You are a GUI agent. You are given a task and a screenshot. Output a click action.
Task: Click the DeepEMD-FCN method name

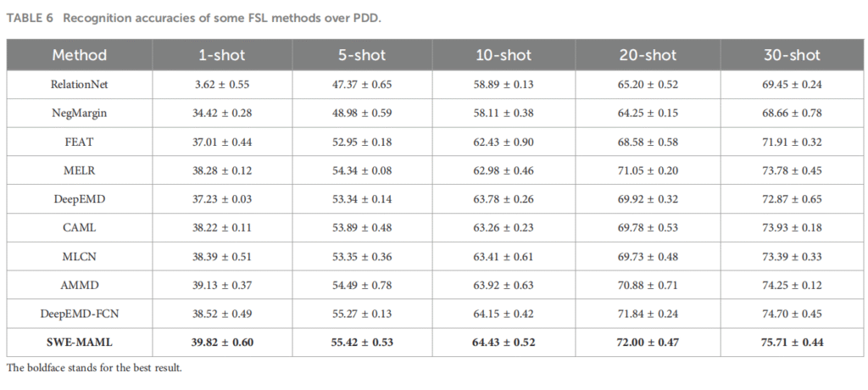[80, 314]
